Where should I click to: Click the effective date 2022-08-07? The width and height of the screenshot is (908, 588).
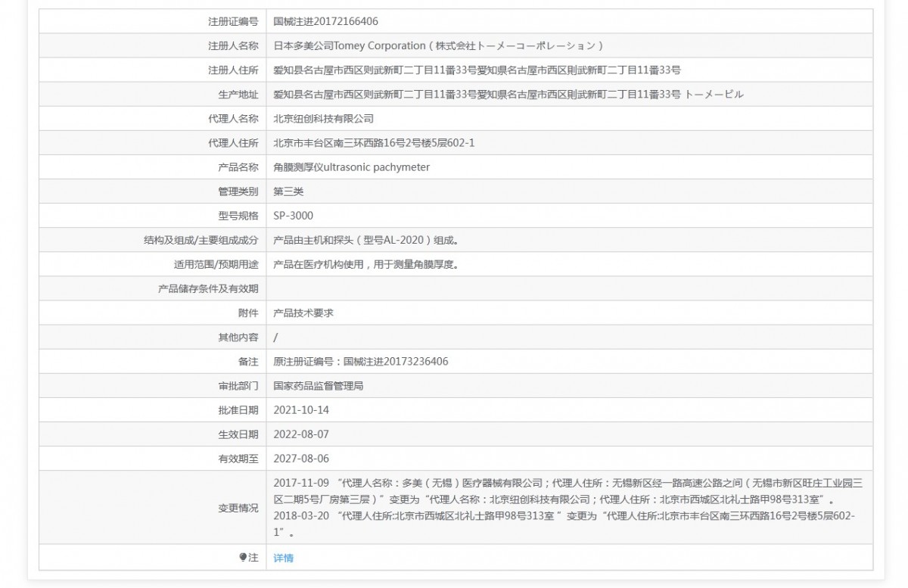pyautogui.click(x=301, y=434)
